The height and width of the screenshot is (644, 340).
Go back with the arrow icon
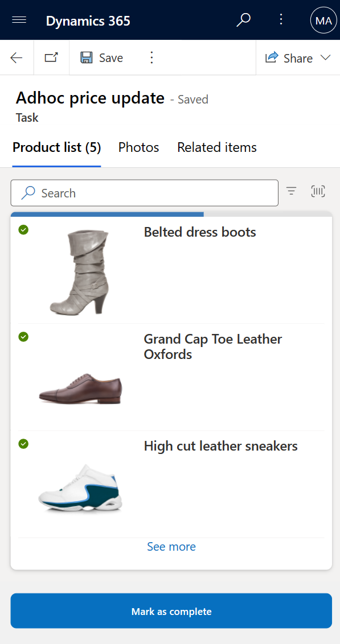[x=17, y=58]
